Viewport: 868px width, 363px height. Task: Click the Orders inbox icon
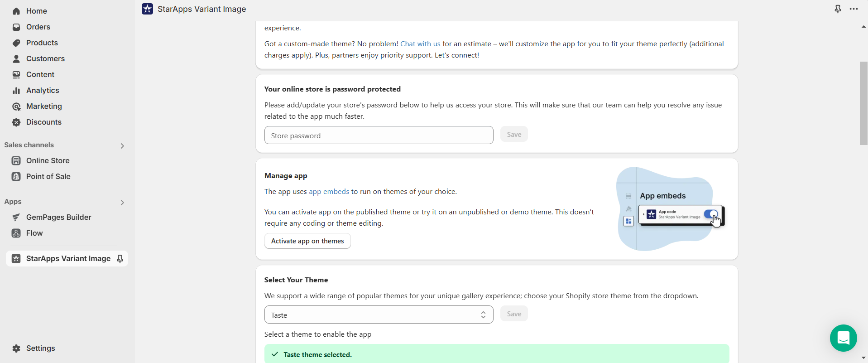point(16,27)
